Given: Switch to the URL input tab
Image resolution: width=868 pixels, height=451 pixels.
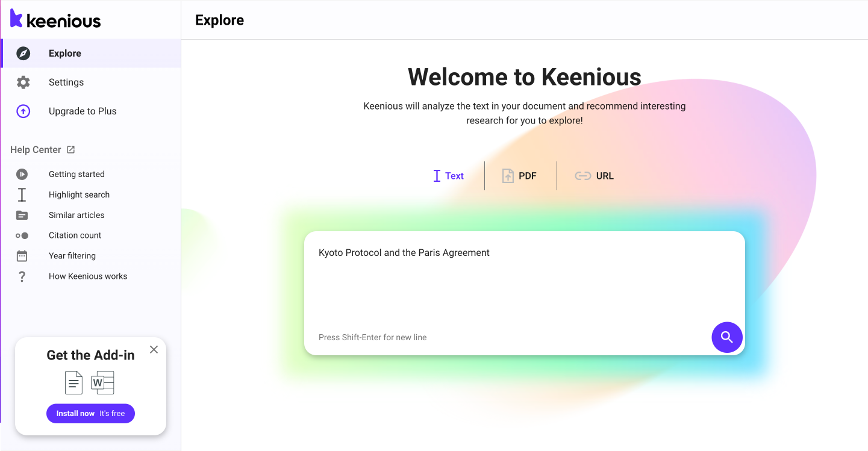Looking at the screenshot, I should pyautogui.click(x=594, y=176).
